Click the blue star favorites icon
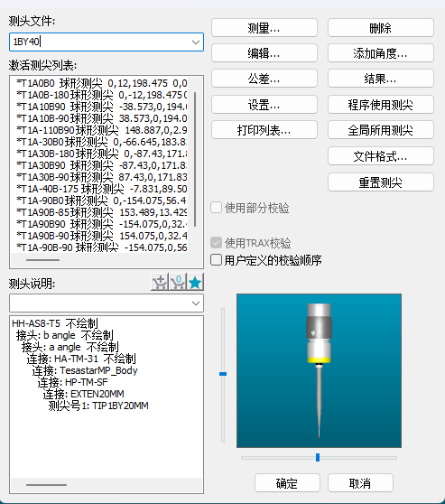Image resolution: width=445 pixels, height=504 pixels. point(195,282)
